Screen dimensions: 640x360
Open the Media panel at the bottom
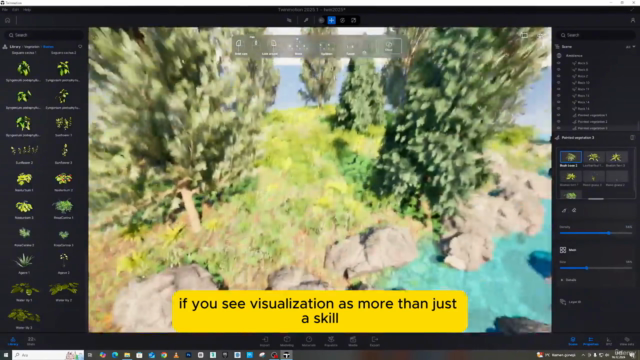point(353,341)
